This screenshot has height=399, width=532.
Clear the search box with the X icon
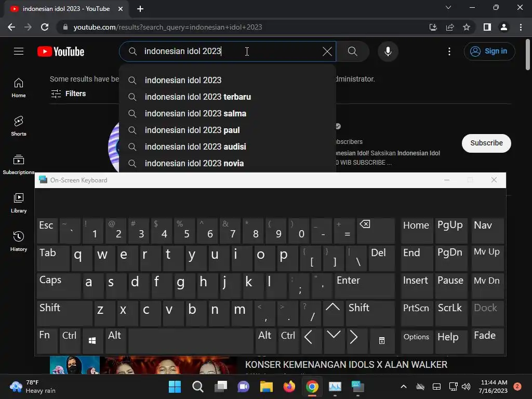327,51
